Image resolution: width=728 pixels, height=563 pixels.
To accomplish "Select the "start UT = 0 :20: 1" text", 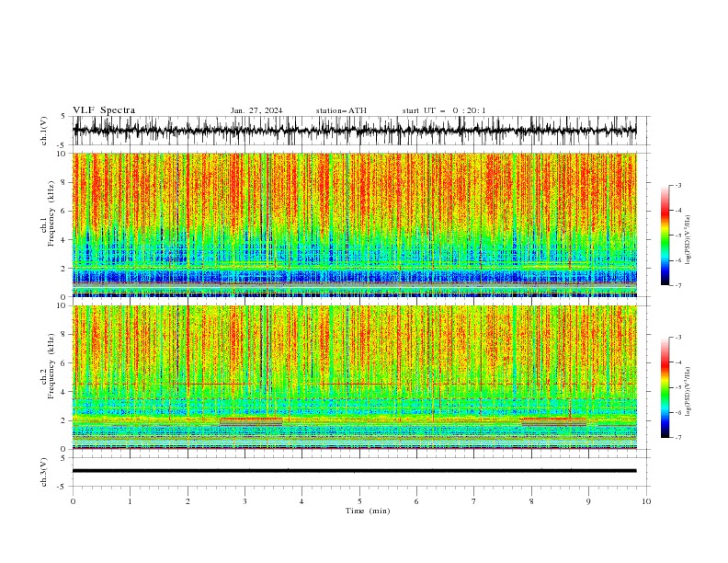I will point(444,110).
